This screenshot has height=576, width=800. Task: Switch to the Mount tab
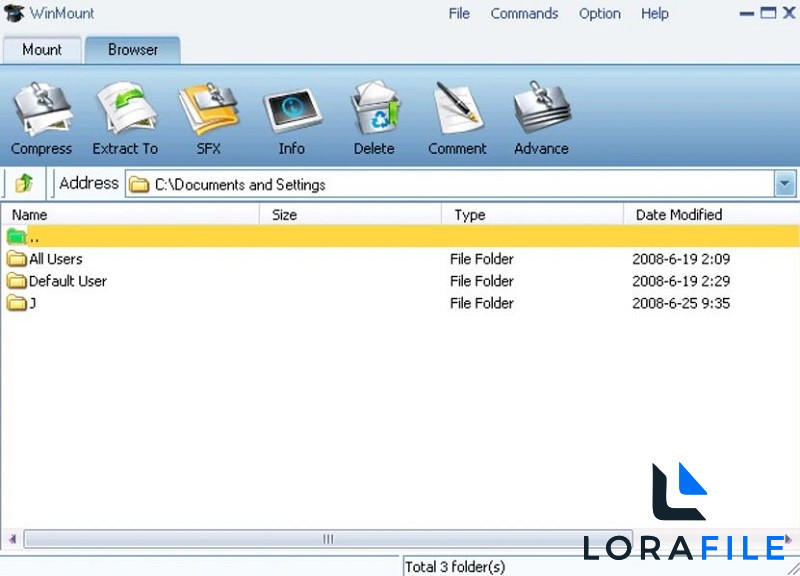42,50
